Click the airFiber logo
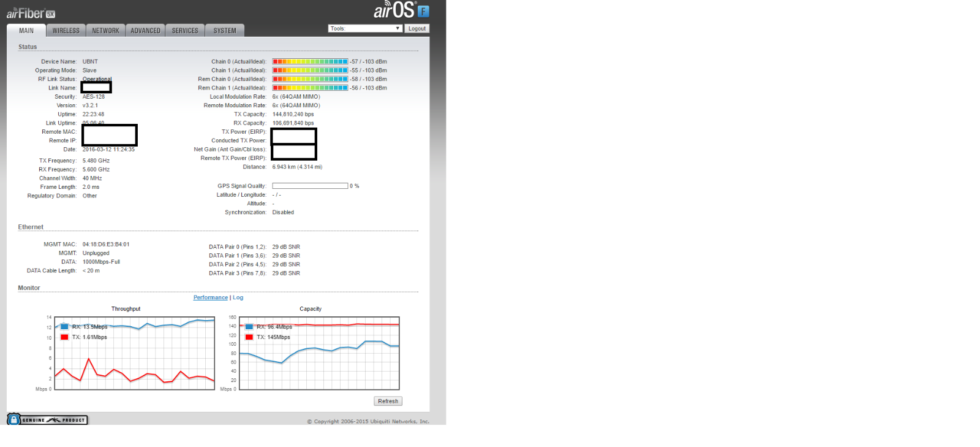This screenshot has height=447, width=980. (x=31, y=13)
